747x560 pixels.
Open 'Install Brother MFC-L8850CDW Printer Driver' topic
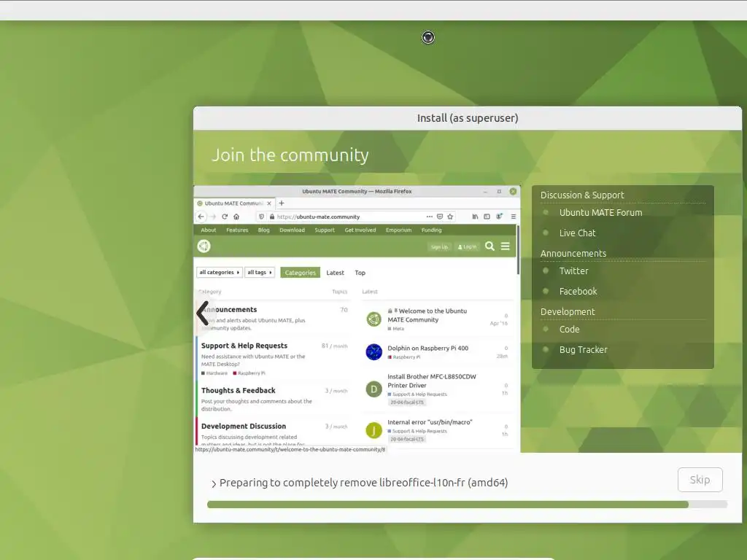(432, 381)
